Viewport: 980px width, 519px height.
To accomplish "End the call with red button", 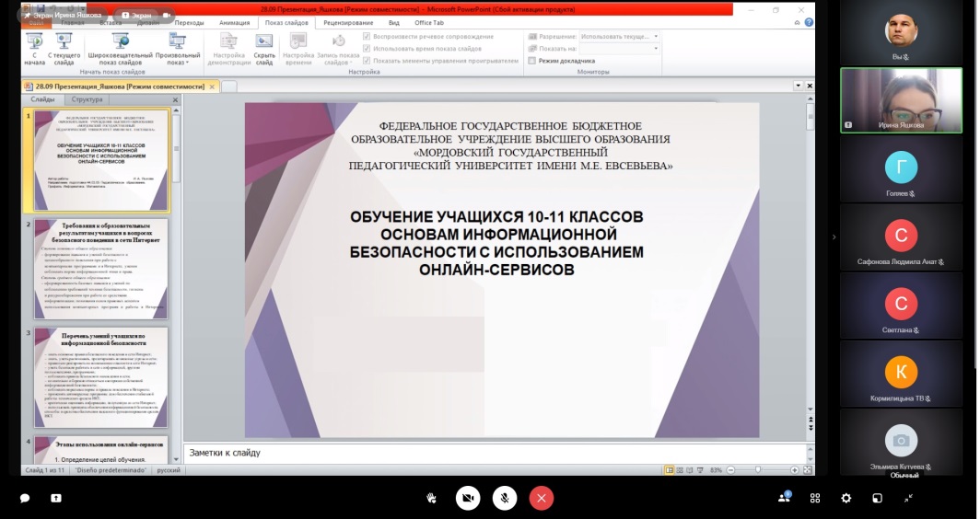I will pyautogui.click(x=542, y=498).
